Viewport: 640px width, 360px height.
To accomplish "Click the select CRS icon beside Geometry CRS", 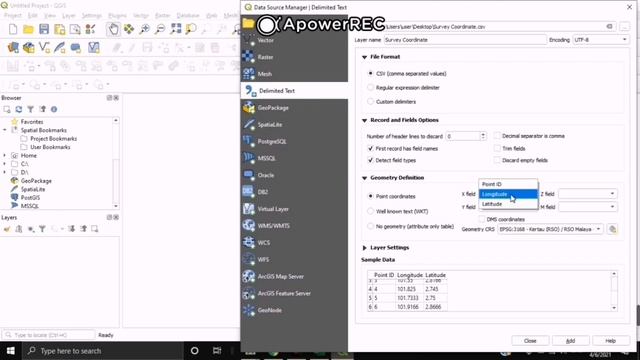I will coord(612,229).
